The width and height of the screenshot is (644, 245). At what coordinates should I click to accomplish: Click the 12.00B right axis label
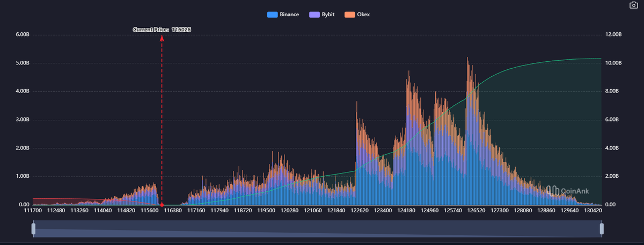613,35
